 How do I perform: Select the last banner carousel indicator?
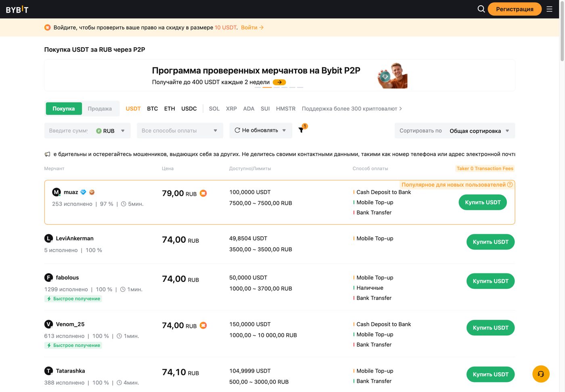[x=300, y=87]
